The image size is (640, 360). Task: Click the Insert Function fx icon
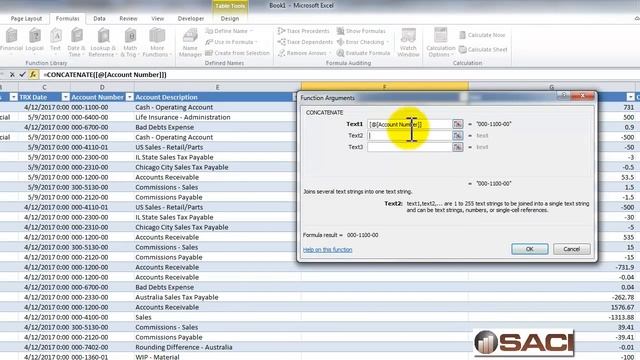tap(33, 75)
